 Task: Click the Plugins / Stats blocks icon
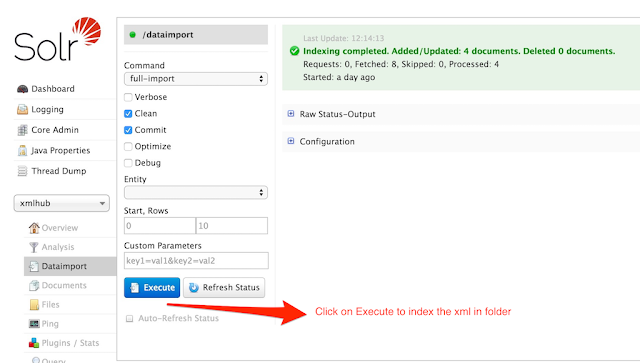[x=34, y=343]
